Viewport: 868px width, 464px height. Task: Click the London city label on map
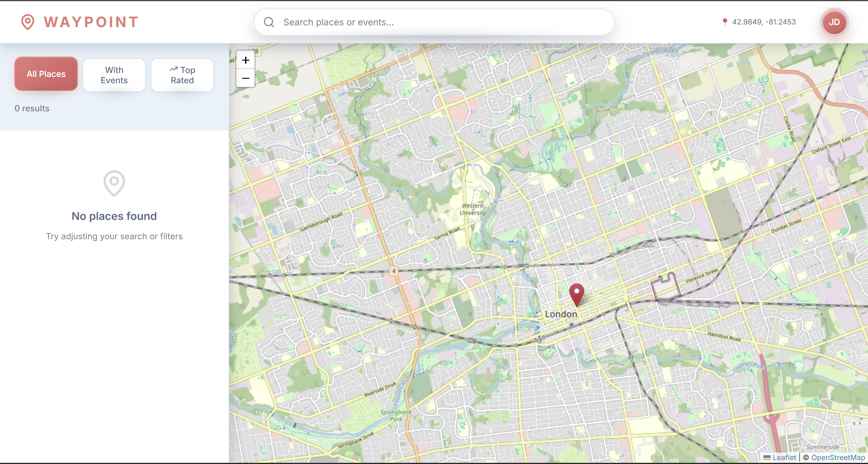point(561,314)
